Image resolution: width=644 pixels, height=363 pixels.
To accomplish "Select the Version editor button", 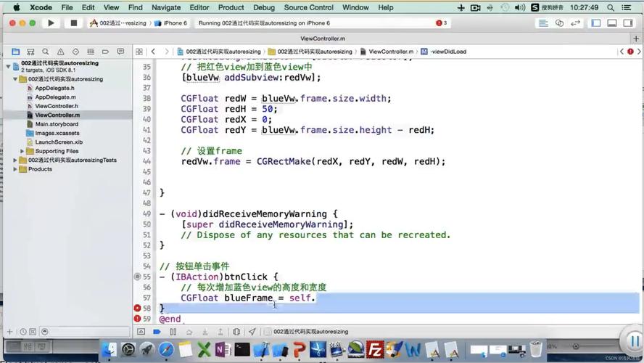I will click(575, 23).
